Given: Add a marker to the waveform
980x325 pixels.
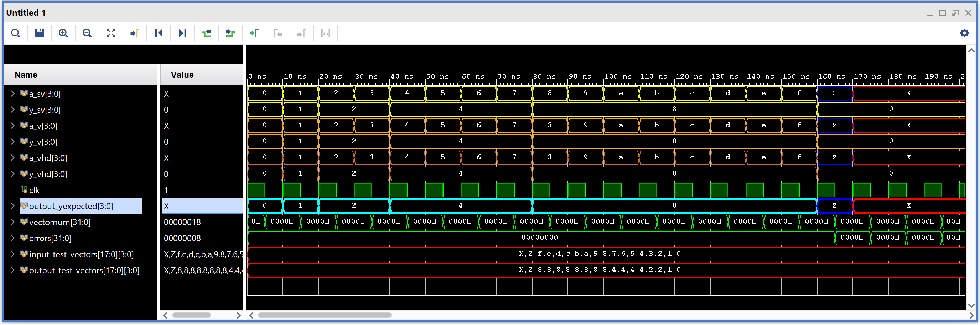Looking at the screenshot, I should pyautogui.click(x=254, y=34).
